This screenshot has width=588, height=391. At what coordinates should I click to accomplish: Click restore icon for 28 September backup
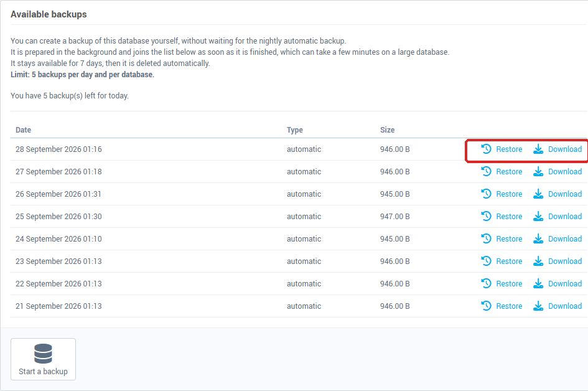pos(487,149)
